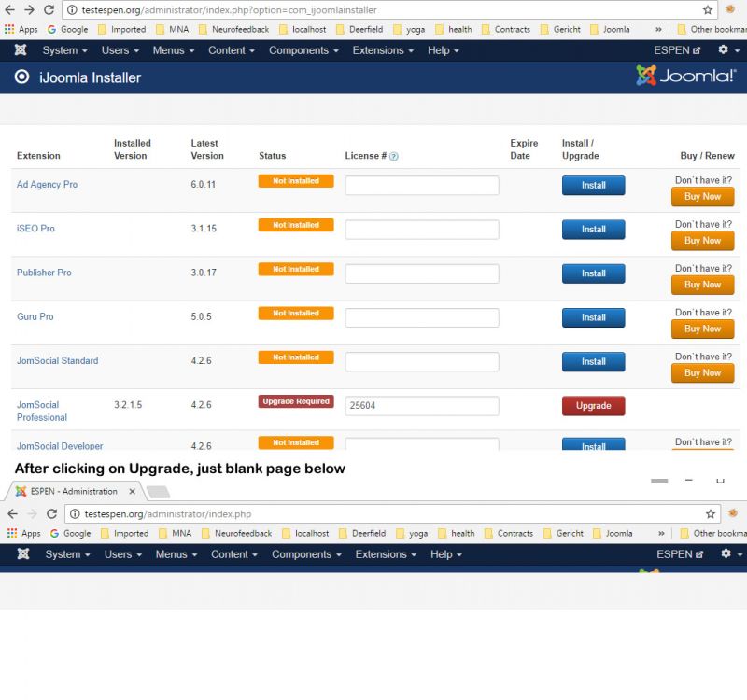Expand the Extensions dropdown in upper admin bar
Viewport: 747px width, 700px height.
coord(383,50)
